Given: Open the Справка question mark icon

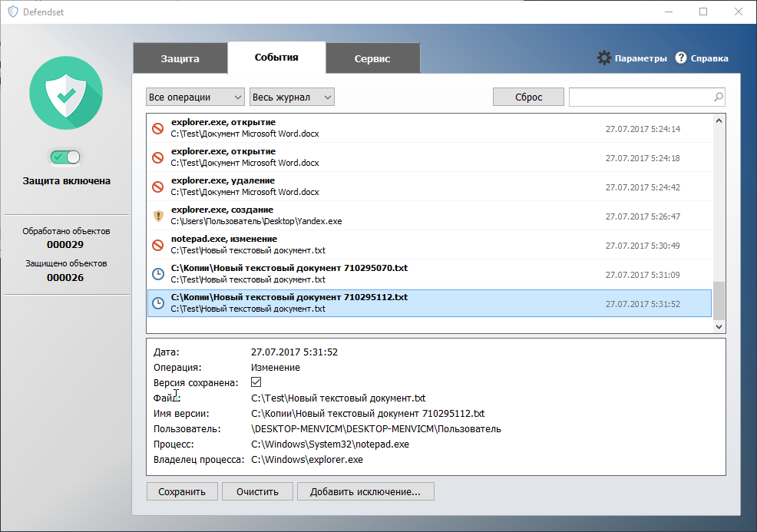Looking at the screenshot, I should click(x=681, y=58).
